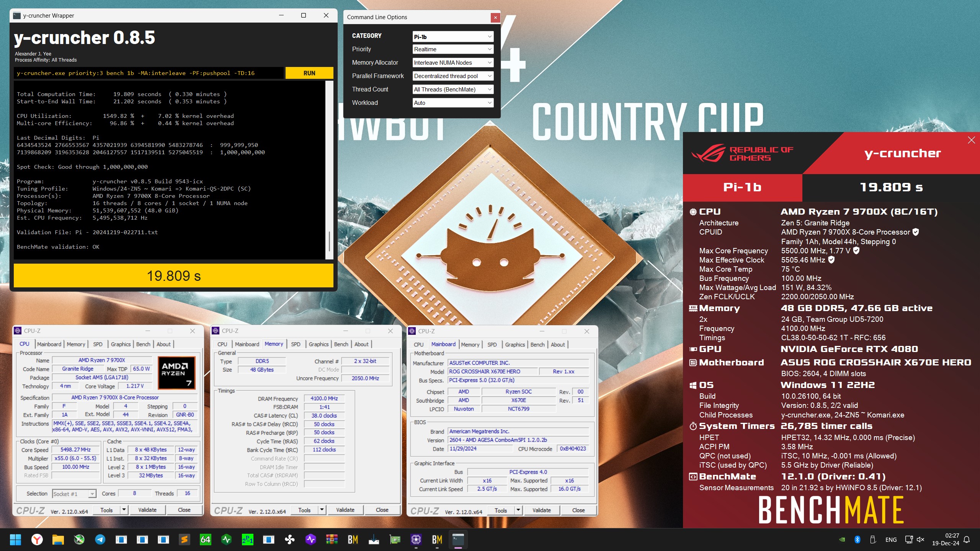The width and height of the screenshot is (980, 551).
Task: Open the green hexagon pulse-monitor taskbar icon
Action: (x=226, y=540)
